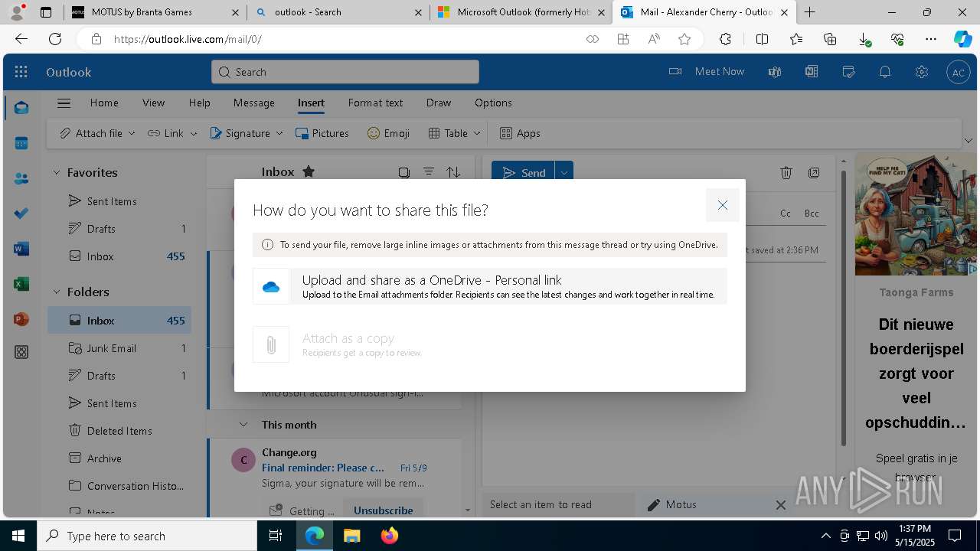Open My Day icon in header
Viewport: 980px width, 551px height.
click(x=848, y=72)
